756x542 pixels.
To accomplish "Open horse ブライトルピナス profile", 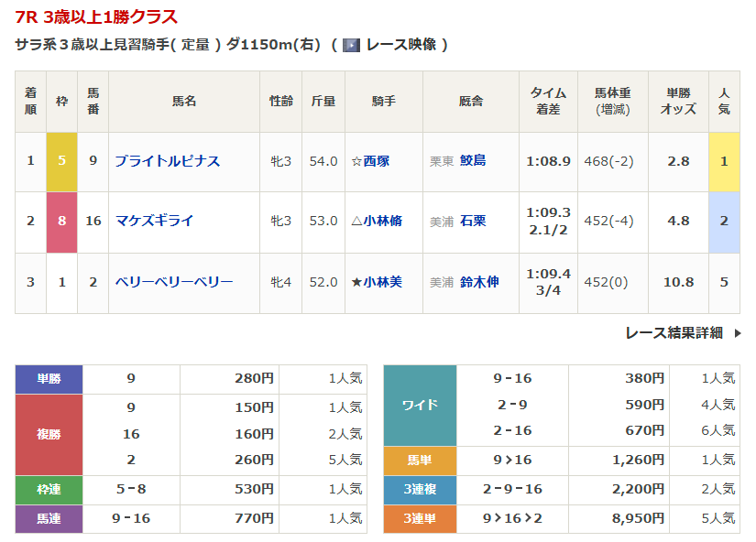I will tap(168, 161).
